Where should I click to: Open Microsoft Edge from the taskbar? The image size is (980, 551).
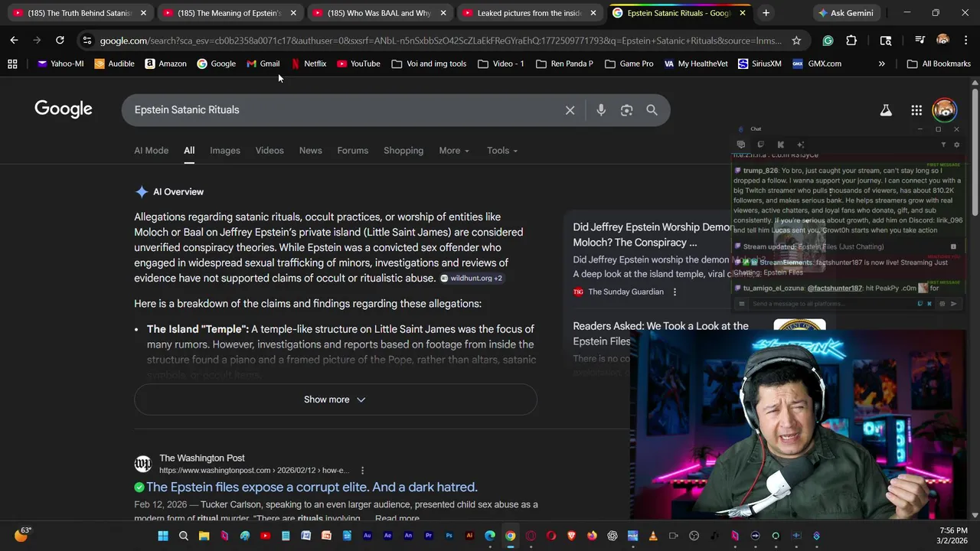tap(490, 536)
